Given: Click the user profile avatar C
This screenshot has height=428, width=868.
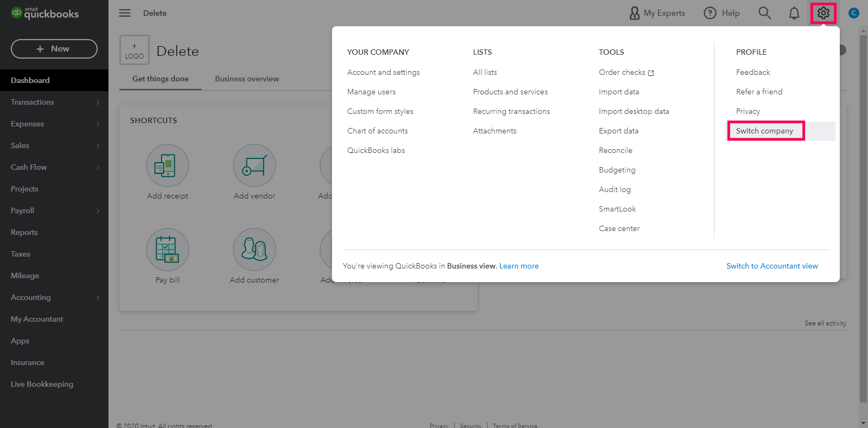Looking at the screenshot, I should (x=853, y=13).
